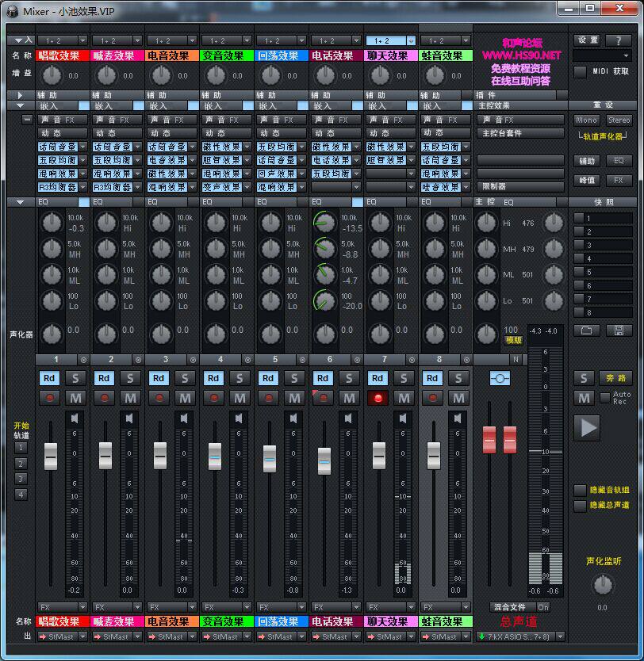Toggle master M mute button

584,398
